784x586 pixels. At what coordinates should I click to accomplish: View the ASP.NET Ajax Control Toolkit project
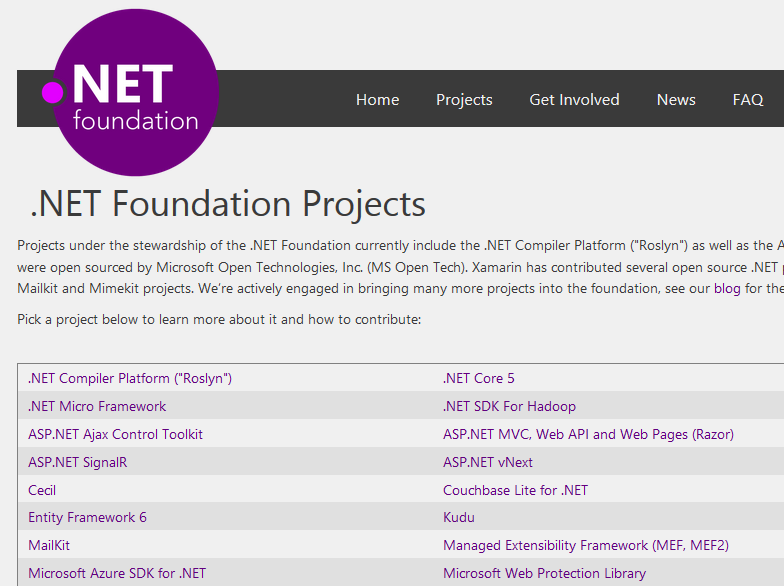coord(116,434)
